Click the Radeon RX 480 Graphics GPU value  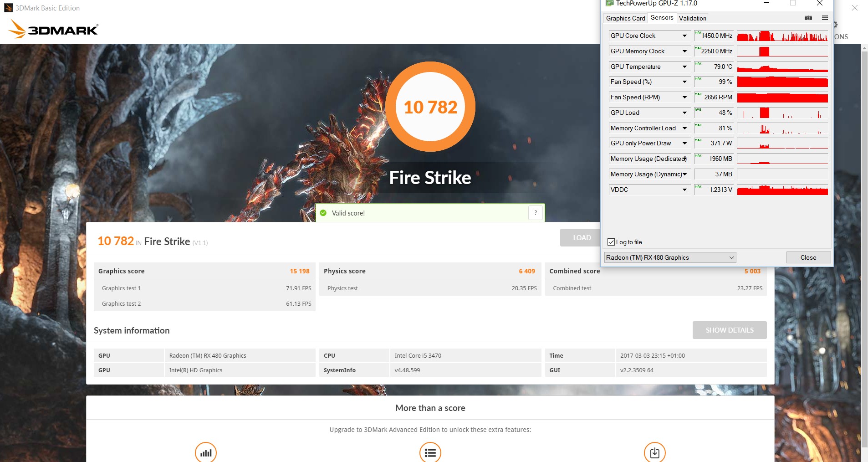pyautogui.click(x=208, y=355)
